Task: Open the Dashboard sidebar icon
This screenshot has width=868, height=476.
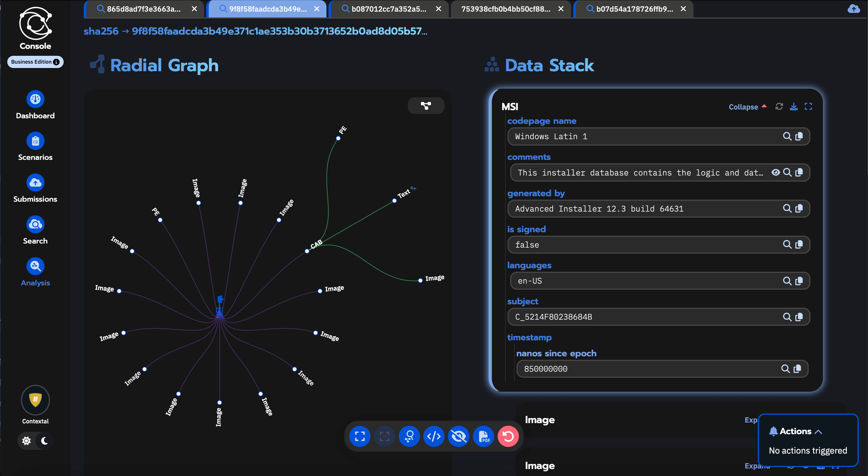Action: pos(35,99)
